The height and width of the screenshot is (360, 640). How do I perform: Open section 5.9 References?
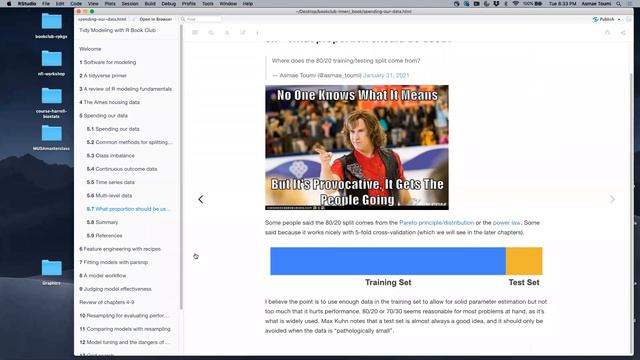[104, 236]
